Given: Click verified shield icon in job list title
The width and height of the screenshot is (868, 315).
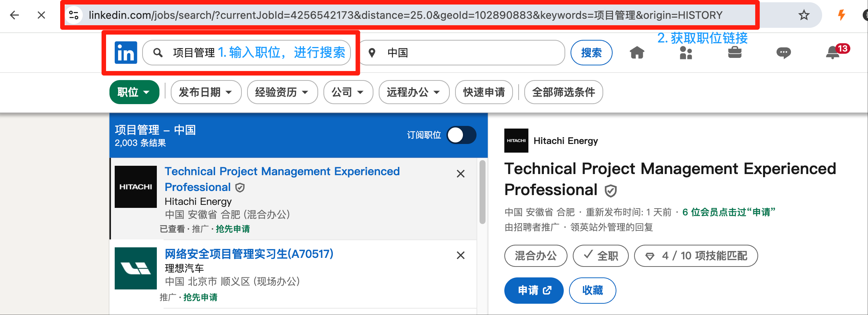Looking at the screenshot, I should tap(240, 188).
